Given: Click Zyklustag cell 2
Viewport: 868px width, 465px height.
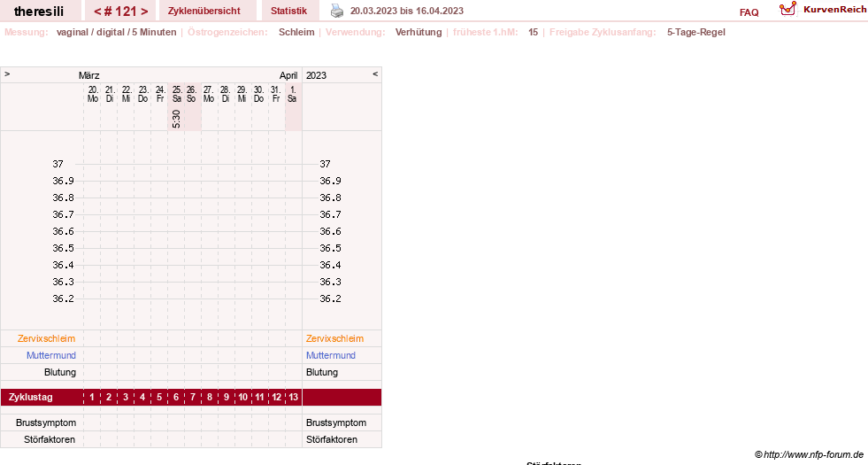Looking at the screenshot, I should [x=109, y=398].
